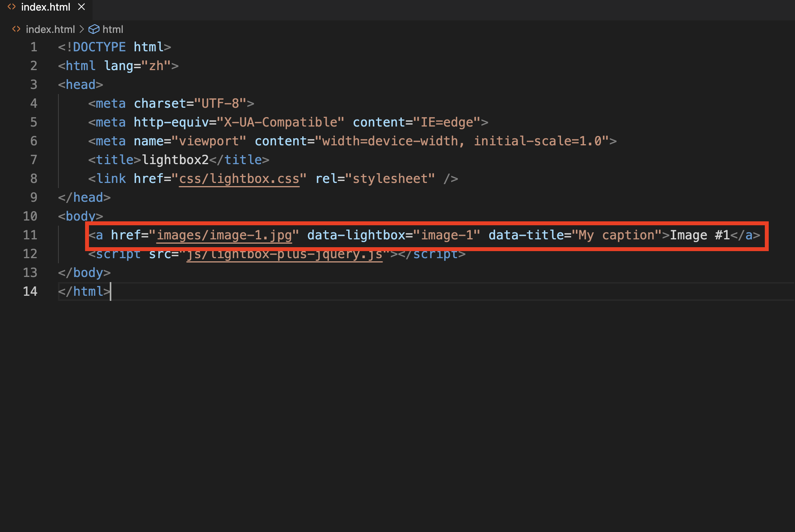Image resolution: width=795 pixels, height=532 pixels.
Task: Click the HTML file icon in the tab
Action: pos(12,7)
